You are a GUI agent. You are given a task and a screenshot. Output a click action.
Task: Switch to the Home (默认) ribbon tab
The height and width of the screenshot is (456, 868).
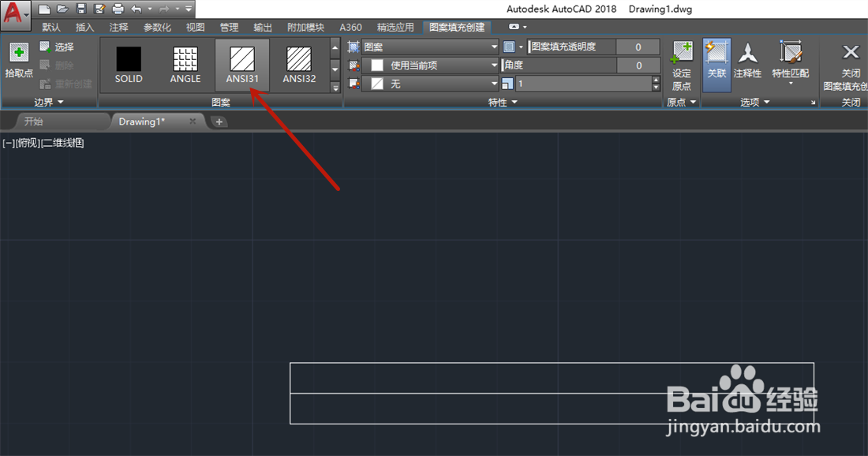tap(51, 27)
